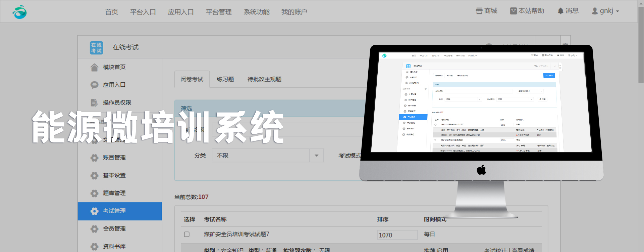Click the green site logo
The height and width of the screenshot is (252, 644).
19,12
